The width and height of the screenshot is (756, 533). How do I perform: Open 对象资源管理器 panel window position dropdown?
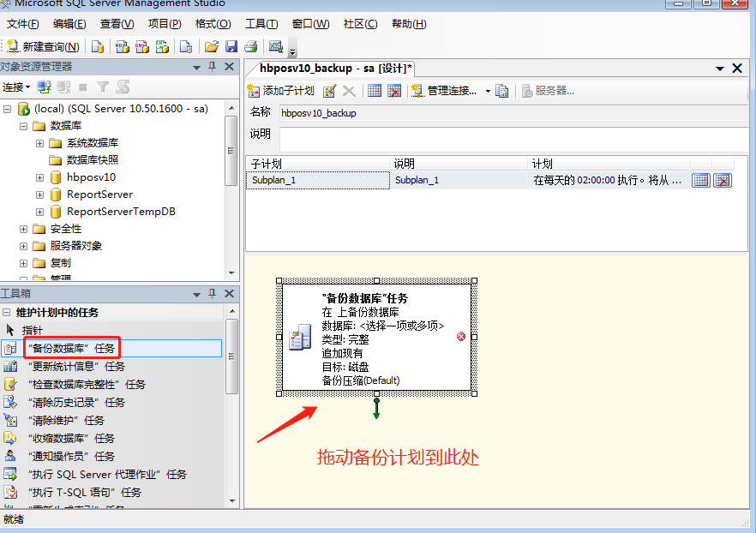click(x=196, y=68)
